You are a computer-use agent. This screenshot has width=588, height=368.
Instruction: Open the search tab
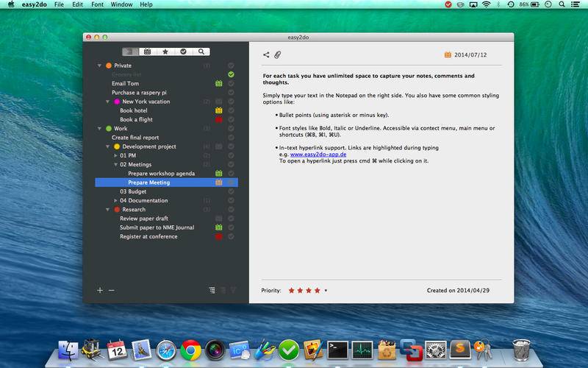pos(201,52)
